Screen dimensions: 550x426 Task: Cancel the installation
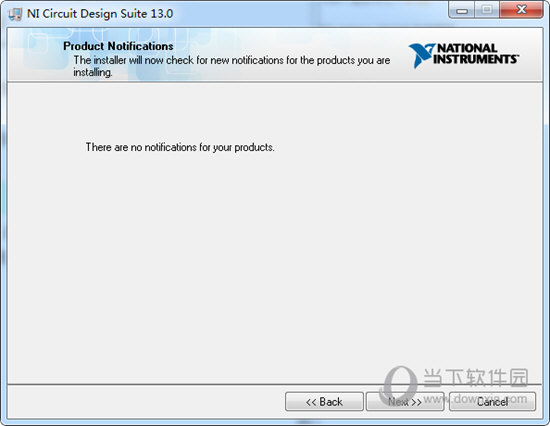tap(492, 401)
